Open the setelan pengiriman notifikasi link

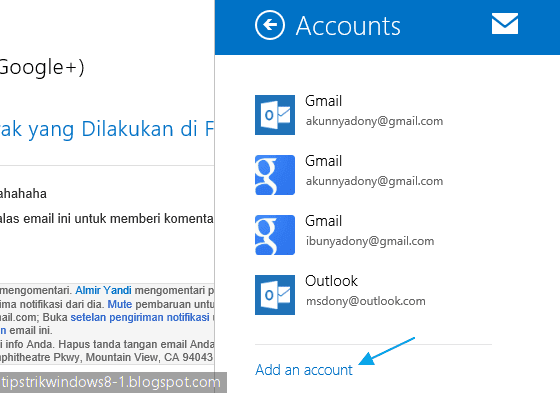[140, 317]
